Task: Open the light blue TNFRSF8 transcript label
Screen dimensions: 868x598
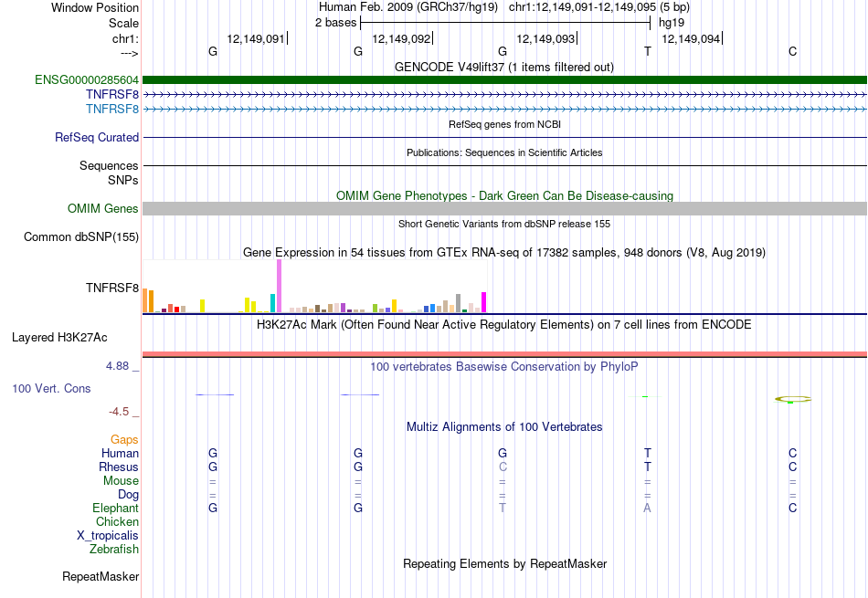Action: click(111, 109)
